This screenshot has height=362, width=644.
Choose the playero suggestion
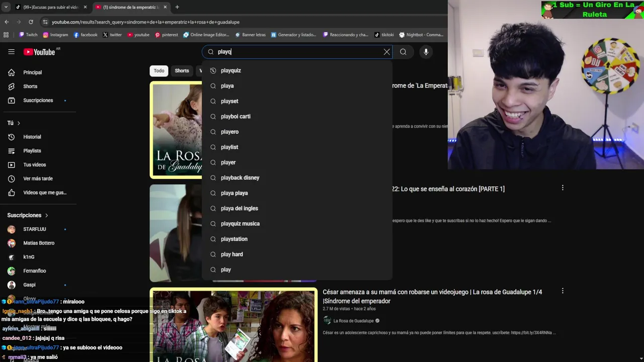[x=297, y=132]
